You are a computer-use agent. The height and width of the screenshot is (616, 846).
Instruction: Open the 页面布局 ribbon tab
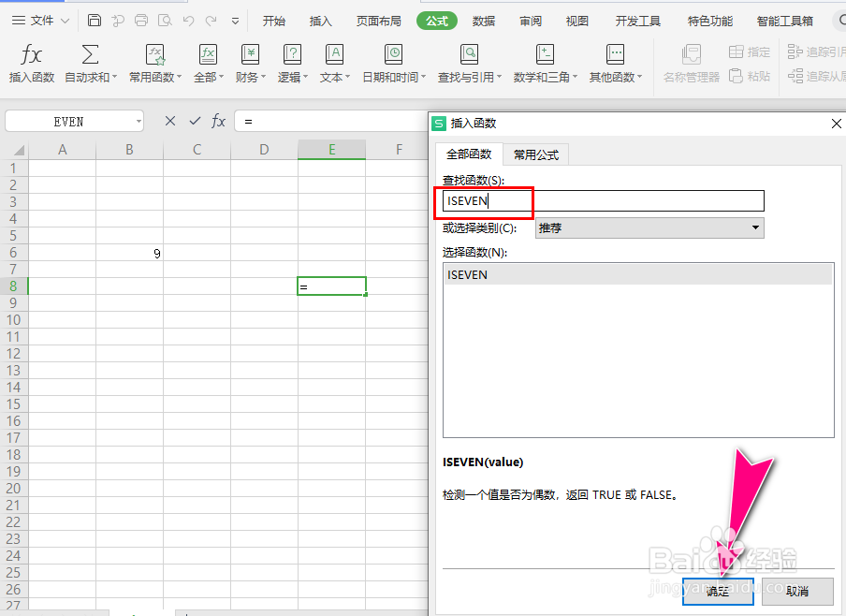379,21
